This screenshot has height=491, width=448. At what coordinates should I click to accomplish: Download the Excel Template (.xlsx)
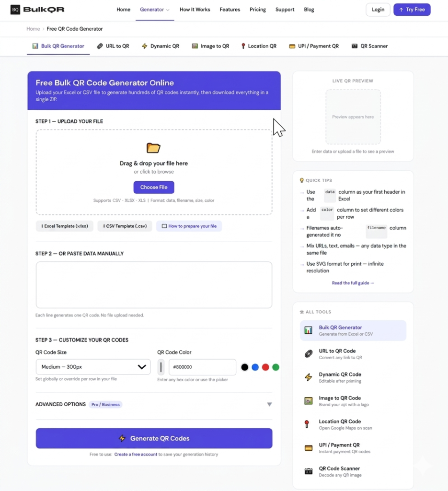(x=65, y=226)
